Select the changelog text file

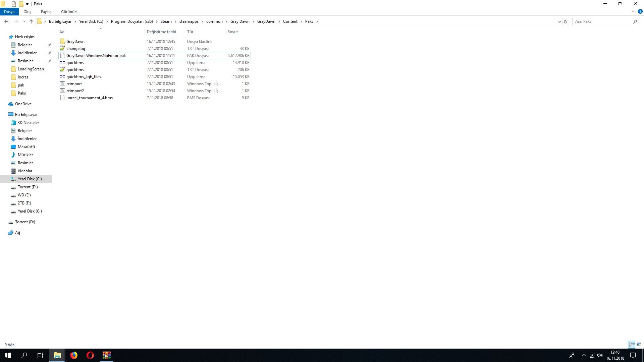75,49
